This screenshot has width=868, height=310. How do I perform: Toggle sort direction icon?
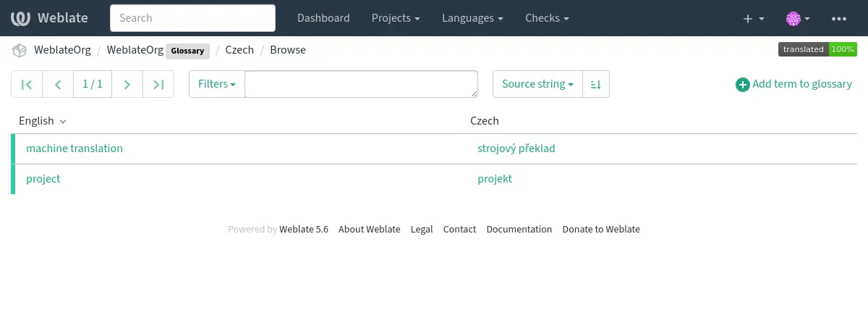click(x=596, y=84)
